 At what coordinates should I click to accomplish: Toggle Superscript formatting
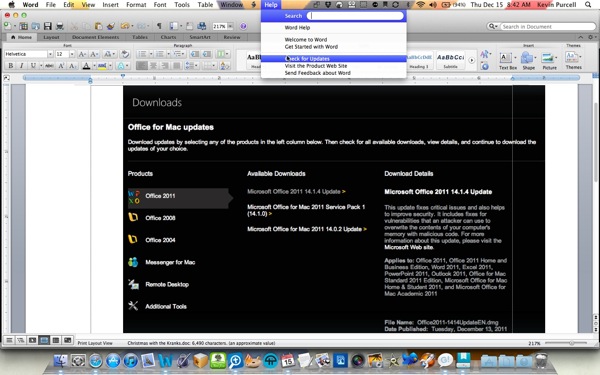pos(61,66)
